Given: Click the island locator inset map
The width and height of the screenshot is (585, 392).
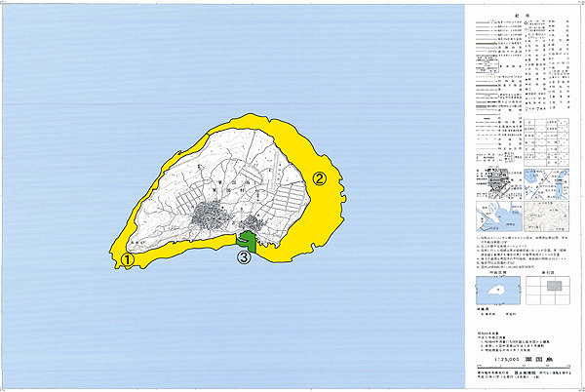Looking at the screenshot, I should (496, 294).
